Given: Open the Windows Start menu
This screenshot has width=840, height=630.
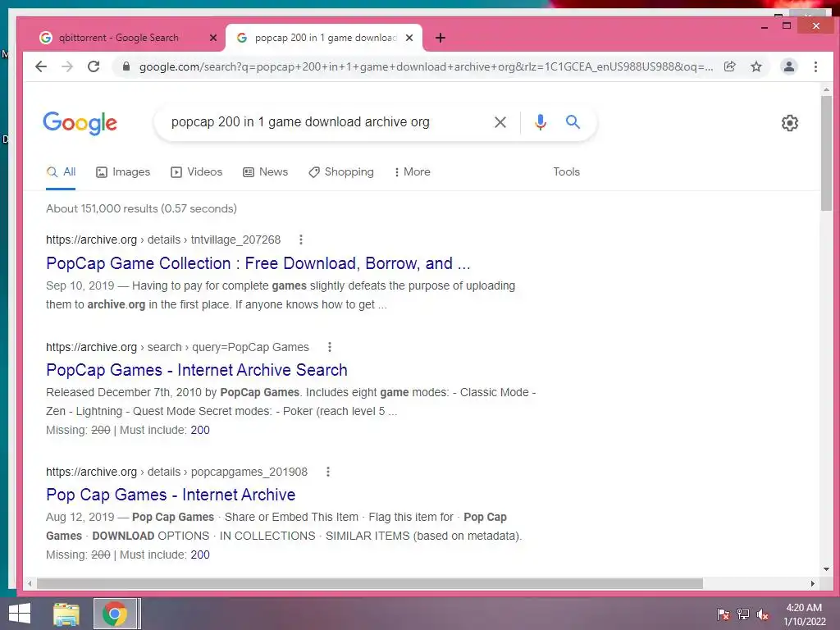Looking at the screenshot, I should pos(20,614).
